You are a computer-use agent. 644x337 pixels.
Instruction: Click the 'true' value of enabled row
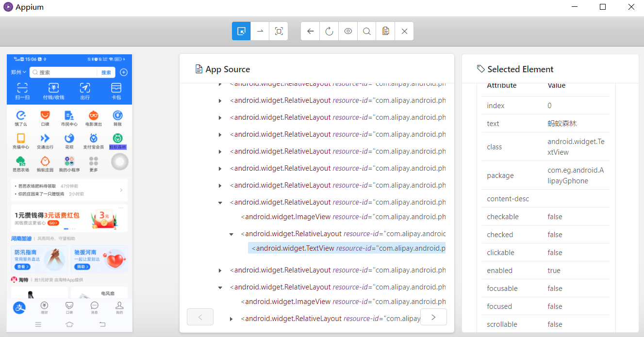(554, 271)
